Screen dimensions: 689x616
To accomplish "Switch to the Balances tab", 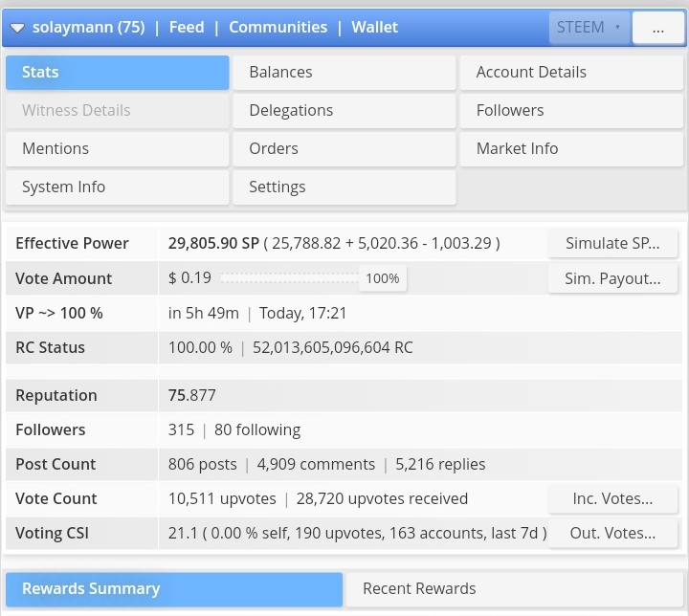I will (344, 73).
